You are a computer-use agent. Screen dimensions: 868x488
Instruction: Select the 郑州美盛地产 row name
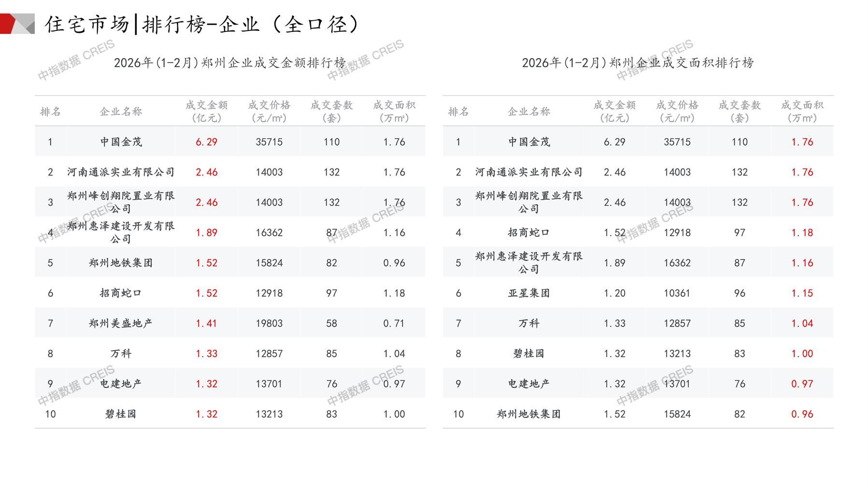click(121, 323)
